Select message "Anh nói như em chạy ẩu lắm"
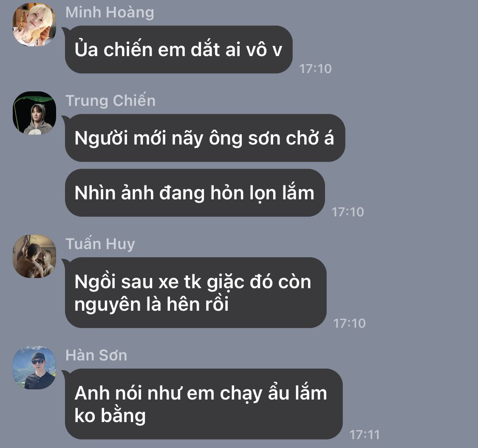 pos(204,404)
